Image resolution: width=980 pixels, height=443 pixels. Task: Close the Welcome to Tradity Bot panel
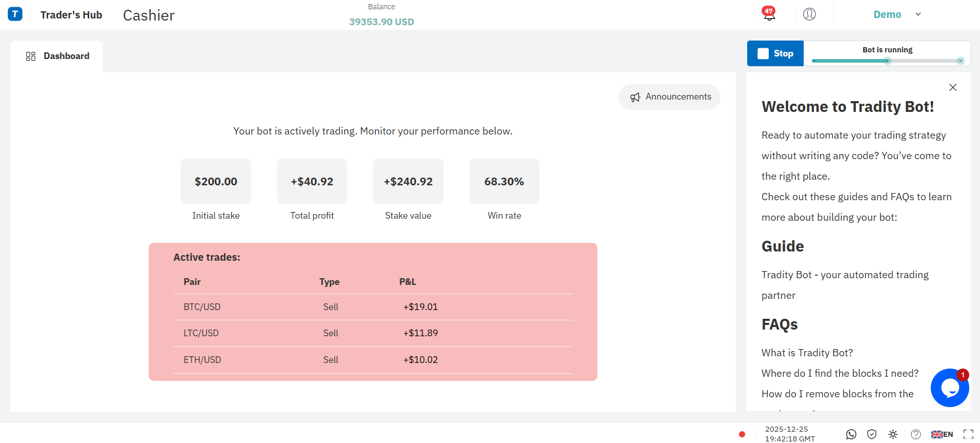[953, 88]
